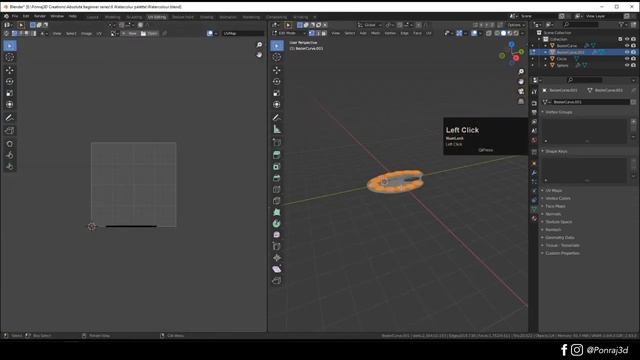
Task: Select the Annotate tool in 3D viewport toolbar
Action: (276, 118)
